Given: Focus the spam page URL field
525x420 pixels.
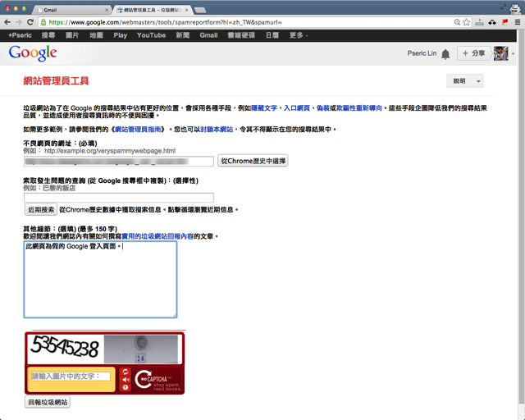Looking at the screenshot, I should [119, 162].
